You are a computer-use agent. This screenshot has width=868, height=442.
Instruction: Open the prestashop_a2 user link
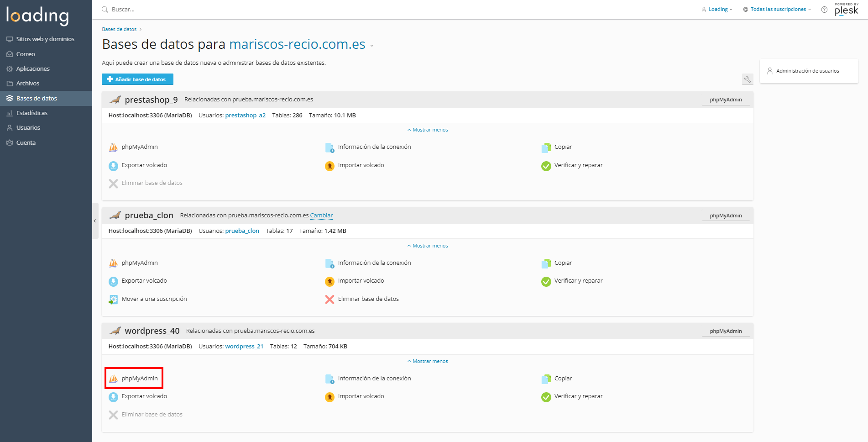pos(245,116)
